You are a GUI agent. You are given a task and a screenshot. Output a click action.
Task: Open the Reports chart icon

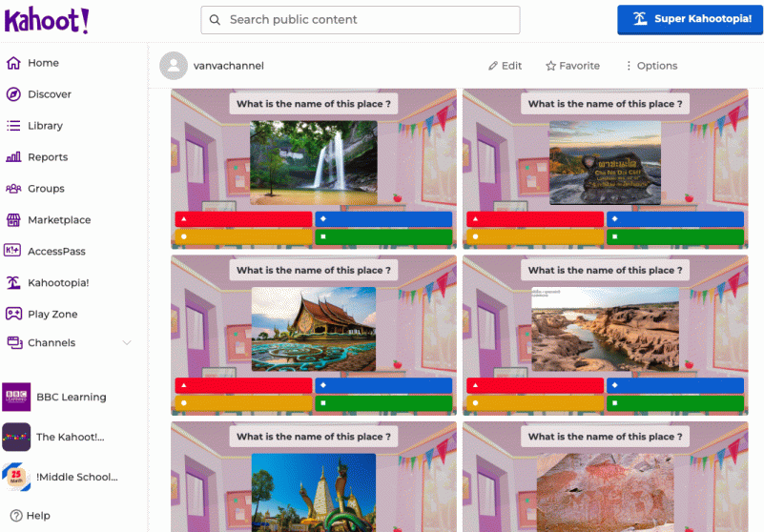[x=13, y=157]
